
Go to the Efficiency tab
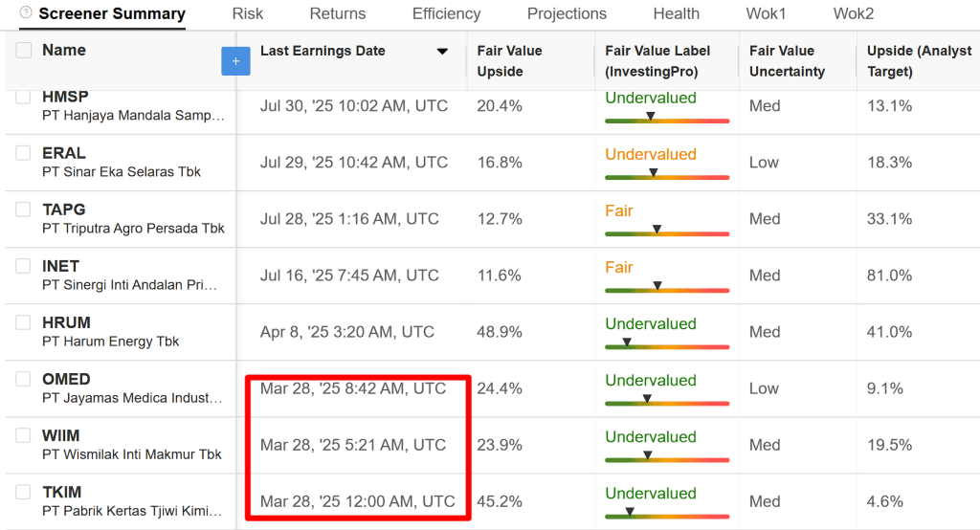coord(446,13)
